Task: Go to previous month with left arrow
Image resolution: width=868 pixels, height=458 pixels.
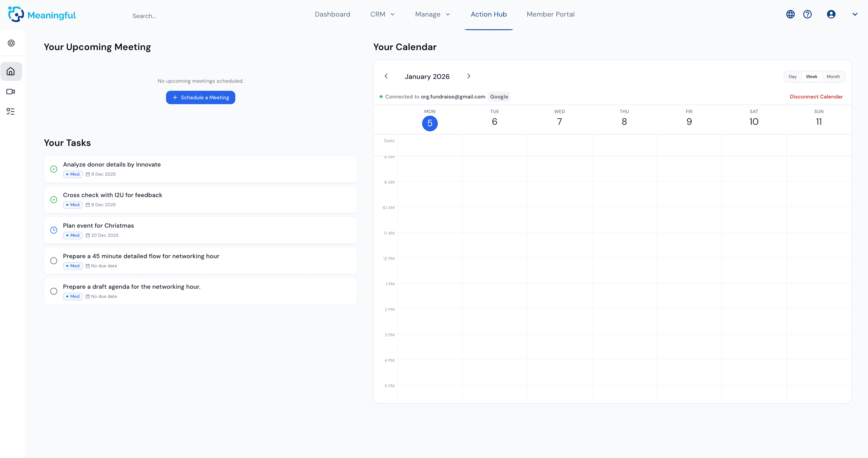Action: click(386, 76)
